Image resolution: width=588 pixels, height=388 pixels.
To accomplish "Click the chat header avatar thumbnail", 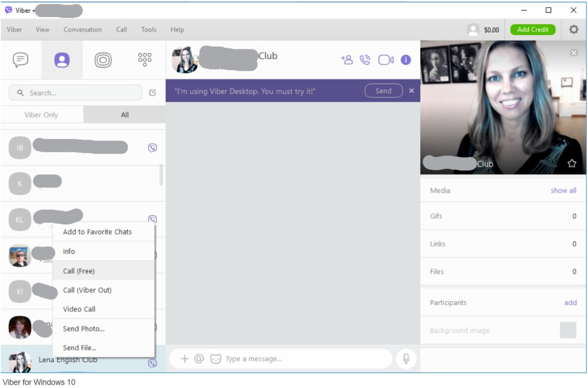I will click(184, 60).
